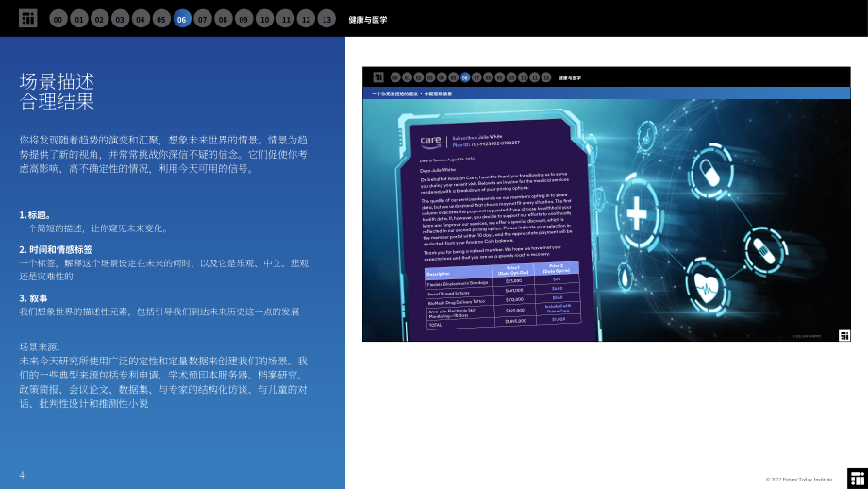This screenshot has width=868, height=489.
Task: Click the paragraph starting 未来今天研究所使用
Action: pos(163,382)
